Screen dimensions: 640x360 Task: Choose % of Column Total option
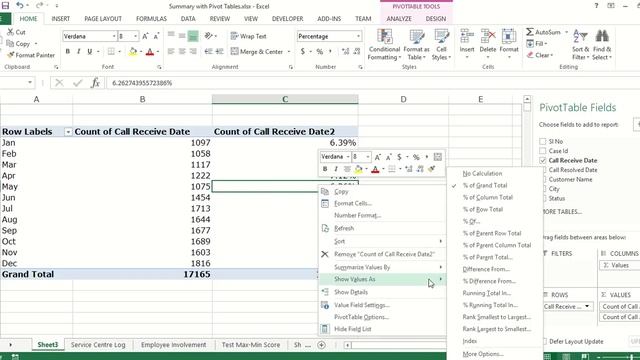tap(488, 197)
